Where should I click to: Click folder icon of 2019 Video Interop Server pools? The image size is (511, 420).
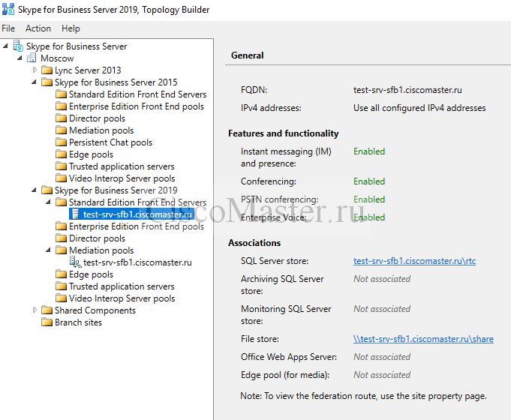coord(61,298)
